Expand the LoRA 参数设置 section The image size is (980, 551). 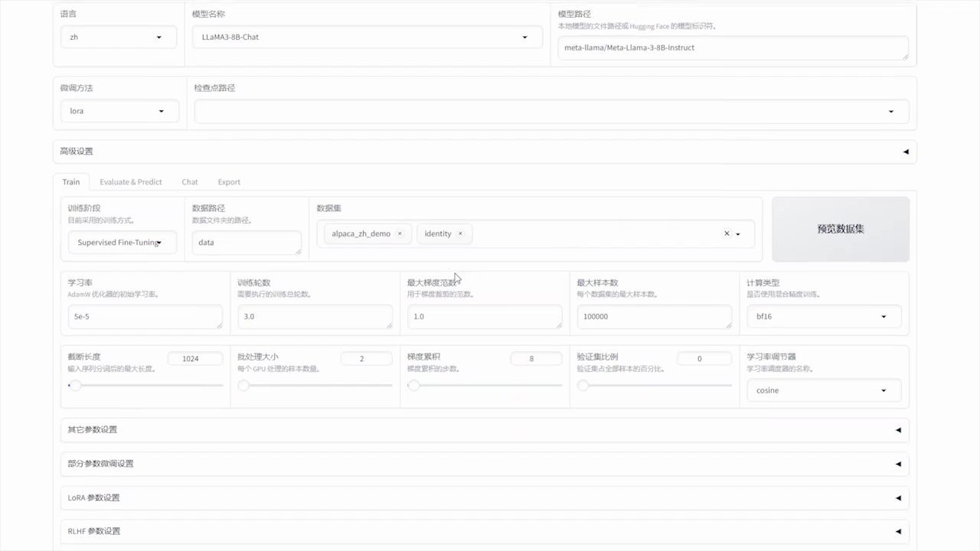(485, 497)
